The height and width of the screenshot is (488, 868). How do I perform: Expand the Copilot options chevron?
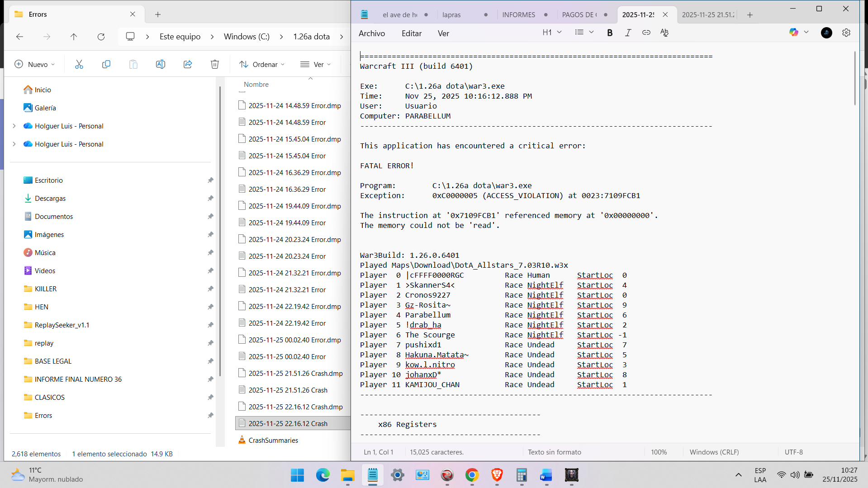coord(806,32)
